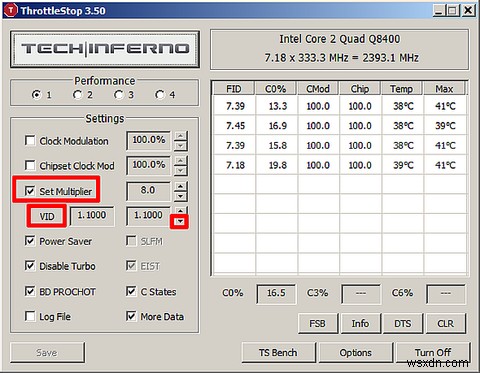The width and height of the screenshot is (480, 373).
Task: Select Performance profile 4
Action: pyautogui.click(x=160, y=95)
